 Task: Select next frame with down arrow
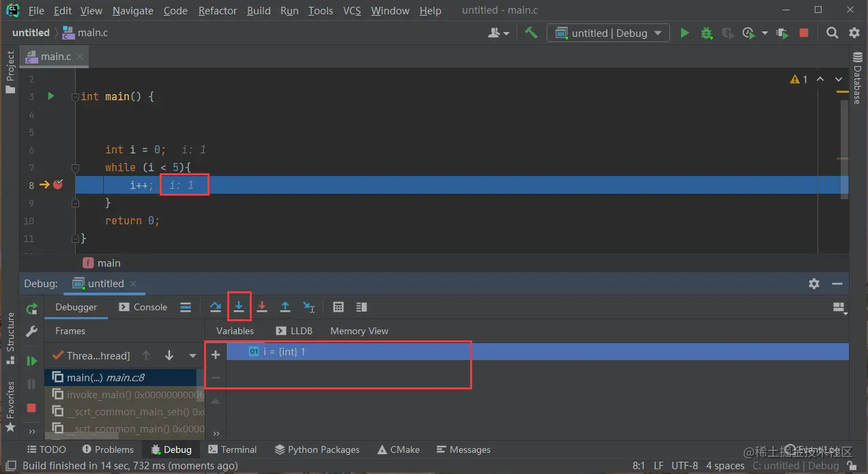point(169,355)
